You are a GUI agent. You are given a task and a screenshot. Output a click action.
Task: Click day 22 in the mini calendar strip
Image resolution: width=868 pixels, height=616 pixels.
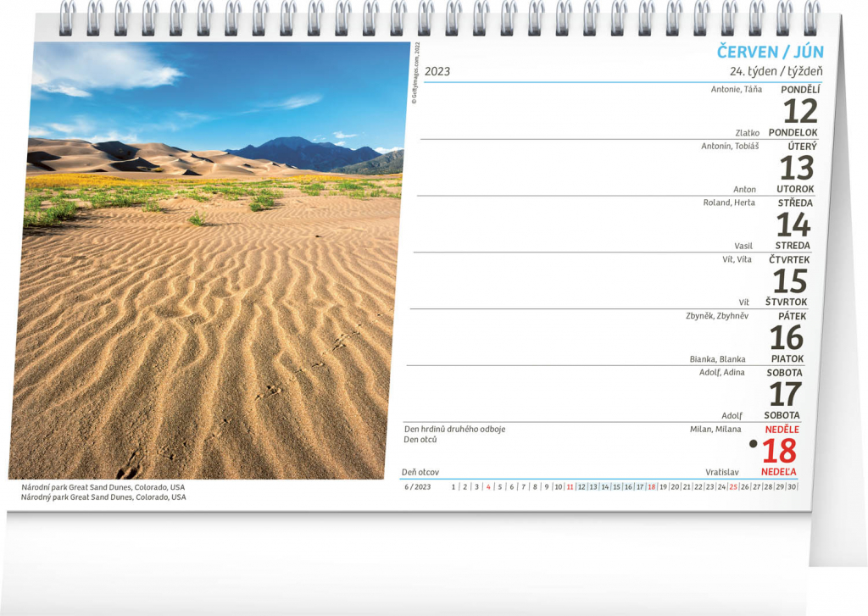[x=698, y=487]
